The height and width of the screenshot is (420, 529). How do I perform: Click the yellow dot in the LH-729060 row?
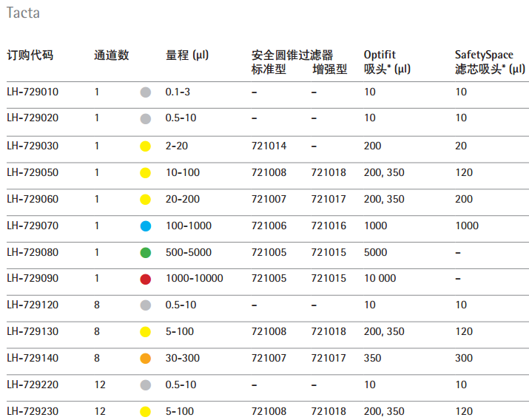coord(146,200)
